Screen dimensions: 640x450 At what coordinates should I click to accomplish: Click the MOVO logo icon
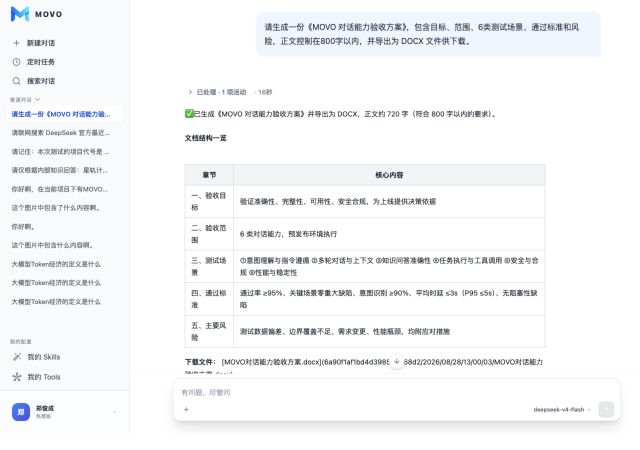click(x=20, y=14)
